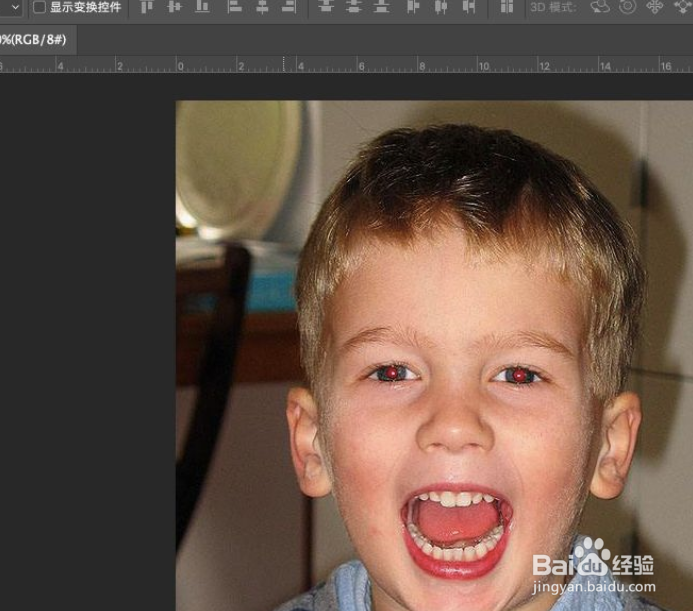
Task: Click the align horizontal centers icon
Action: [262, 6]
